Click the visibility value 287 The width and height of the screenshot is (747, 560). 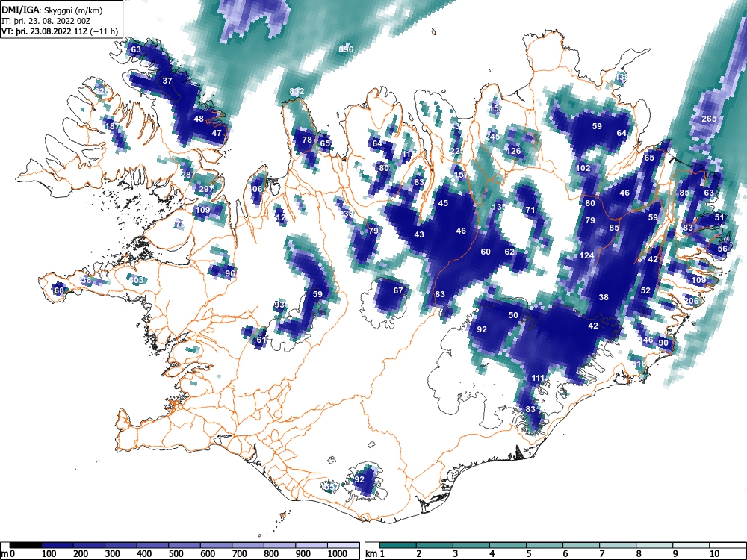[x=187, y=175]
